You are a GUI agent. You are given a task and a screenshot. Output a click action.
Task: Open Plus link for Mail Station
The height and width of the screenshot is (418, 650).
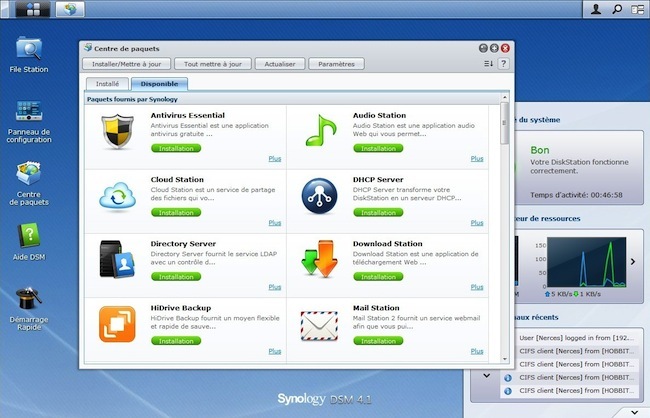(x=477, y=351)
